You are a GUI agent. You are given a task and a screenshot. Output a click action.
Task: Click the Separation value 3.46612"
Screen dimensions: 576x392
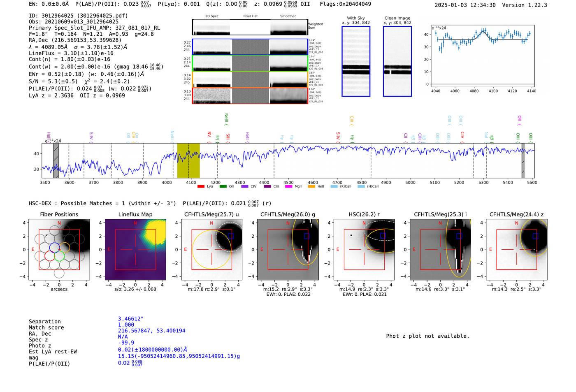[x=131, y=319]
